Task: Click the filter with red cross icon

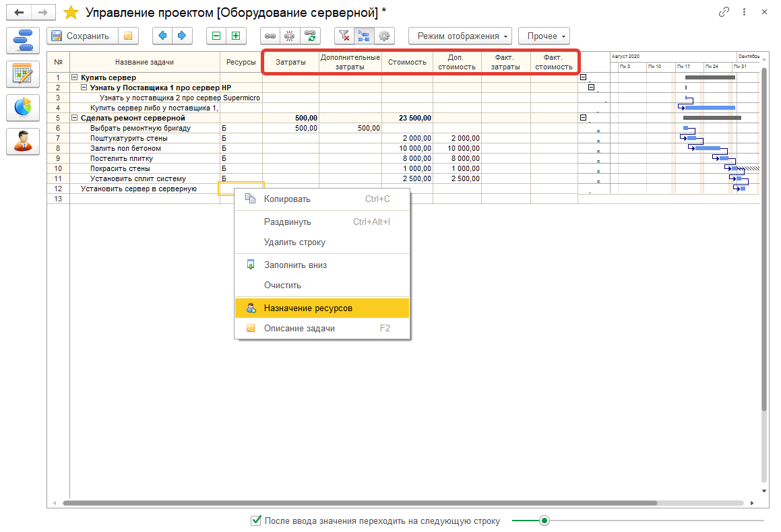Action: click(344, 36)
